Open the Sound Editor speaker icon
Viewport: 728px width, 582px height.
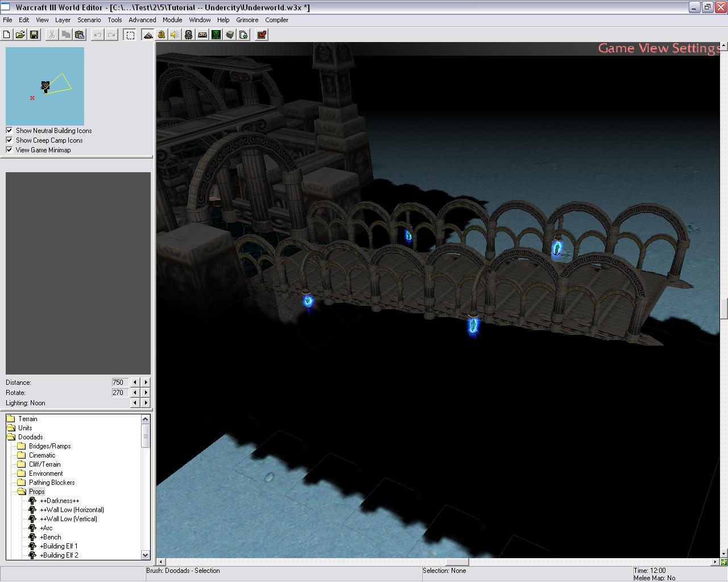tap(175, 35)
